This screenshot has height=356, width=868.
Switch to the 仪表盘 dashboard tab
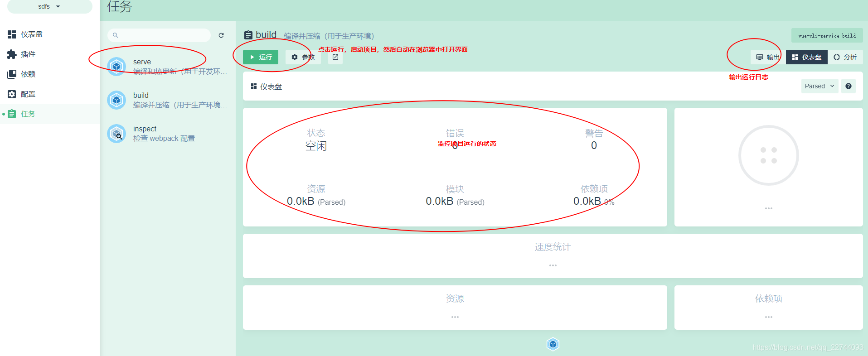[807, 57]
